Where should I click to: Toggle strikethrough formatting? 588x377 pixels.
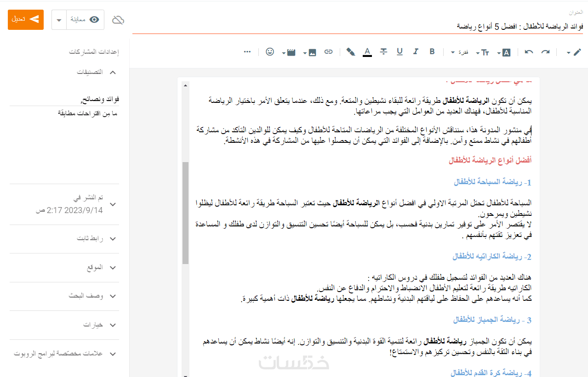click(383, 52)
